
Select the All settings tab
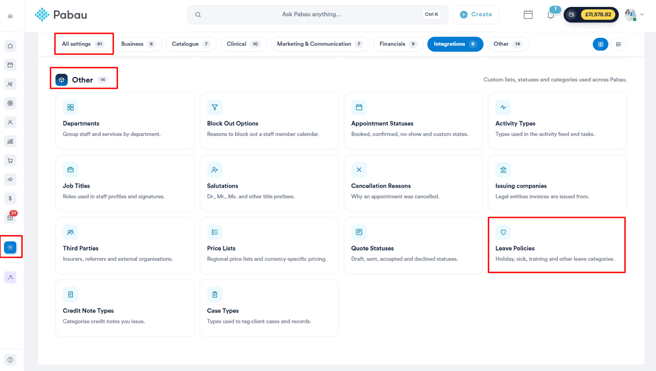tap(83, 44)
